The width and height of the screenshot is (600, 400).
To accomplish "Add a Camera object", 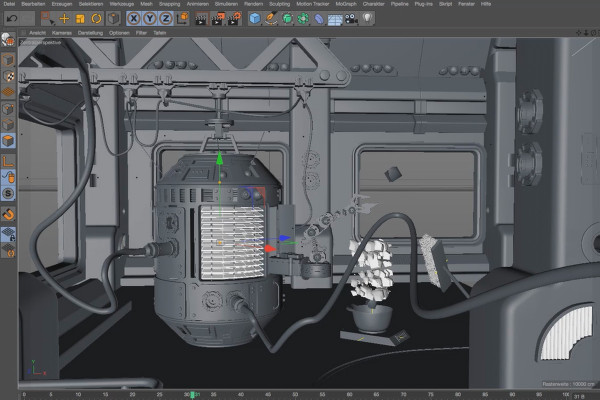I will (351, 18).
